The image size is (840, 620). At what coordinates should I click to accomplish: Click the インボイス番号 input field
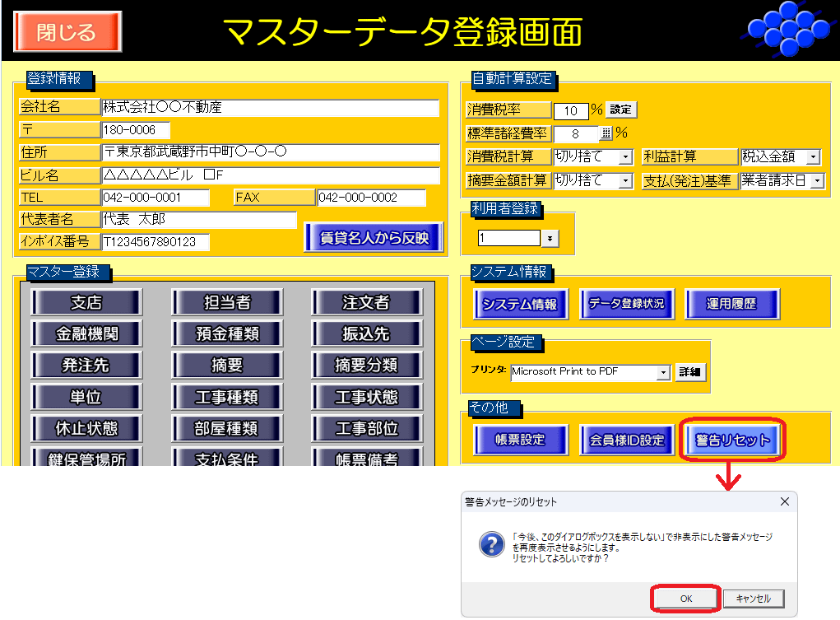(155, 242)
